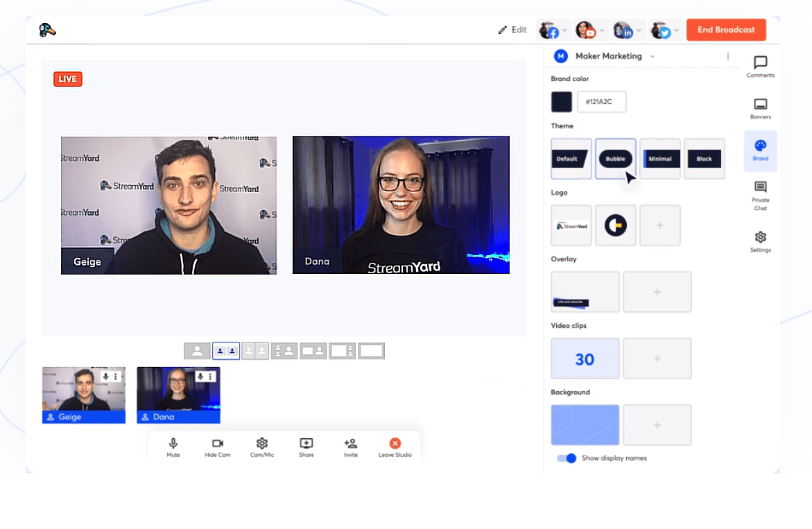Select the fullscreen blank layout
The height and width of the screenshot is (529, 812).
(x=371, y=351)
